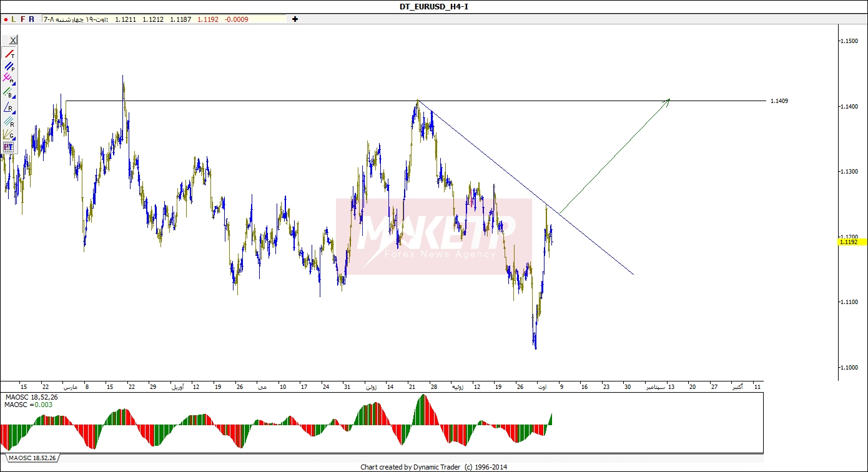Click the MAOSC 18,52,26 indicator pane title

pos(31,397)
